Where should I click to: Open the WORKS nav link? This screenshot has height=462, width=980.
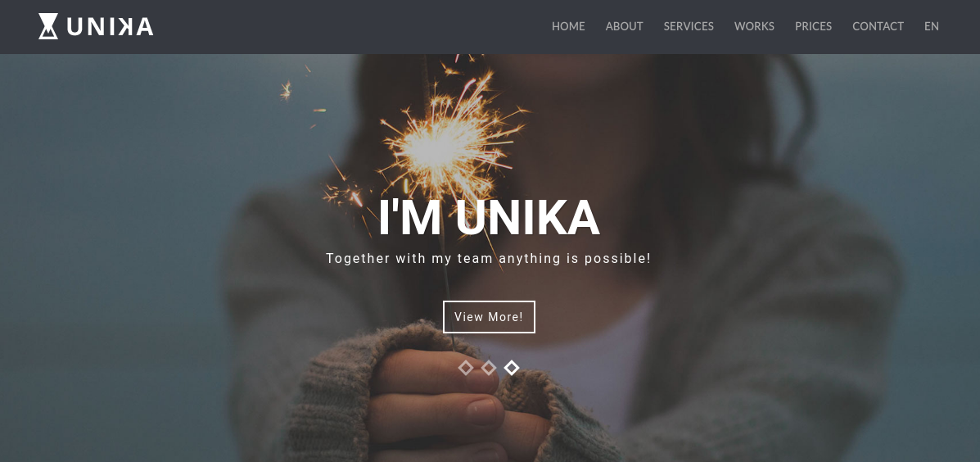pos(754,26)
